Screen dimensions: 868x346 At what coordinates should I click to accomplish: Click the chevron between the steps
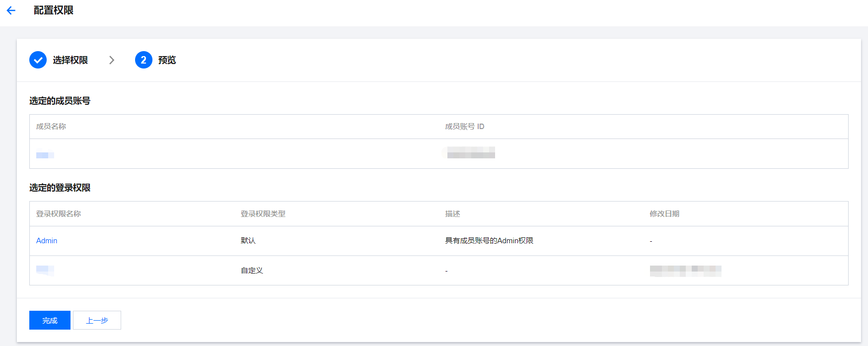tap(112, 60)
